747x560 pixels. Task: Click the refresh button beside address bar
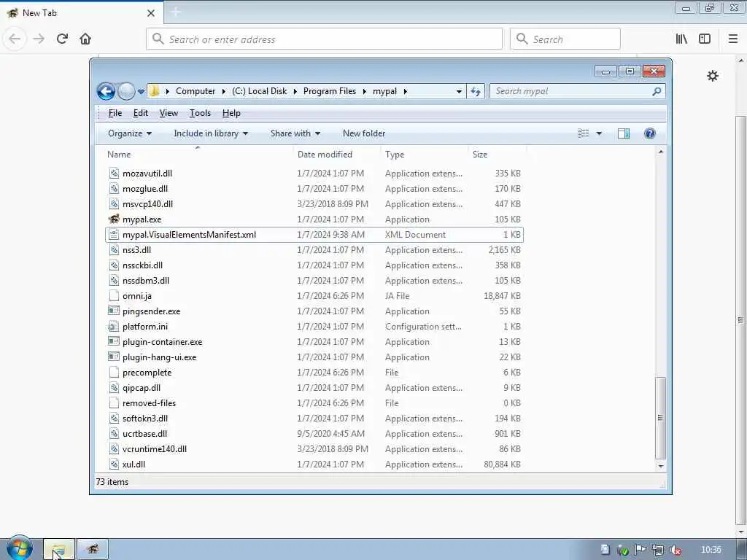point(476,91)
